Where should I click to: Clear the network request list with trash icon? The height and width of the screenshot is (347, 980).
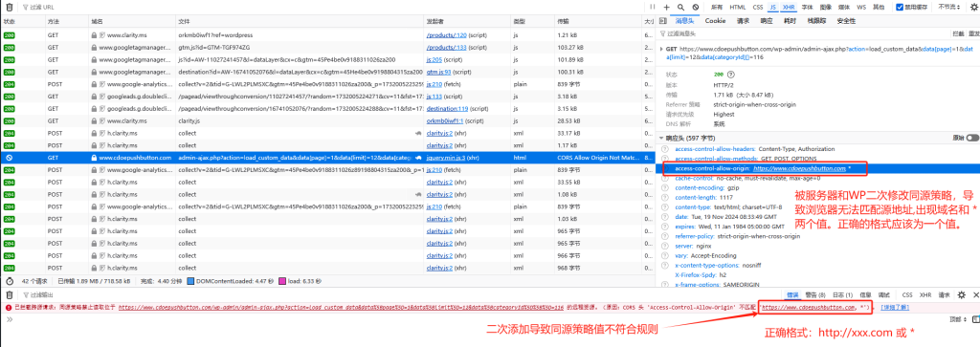click(9, 7)
